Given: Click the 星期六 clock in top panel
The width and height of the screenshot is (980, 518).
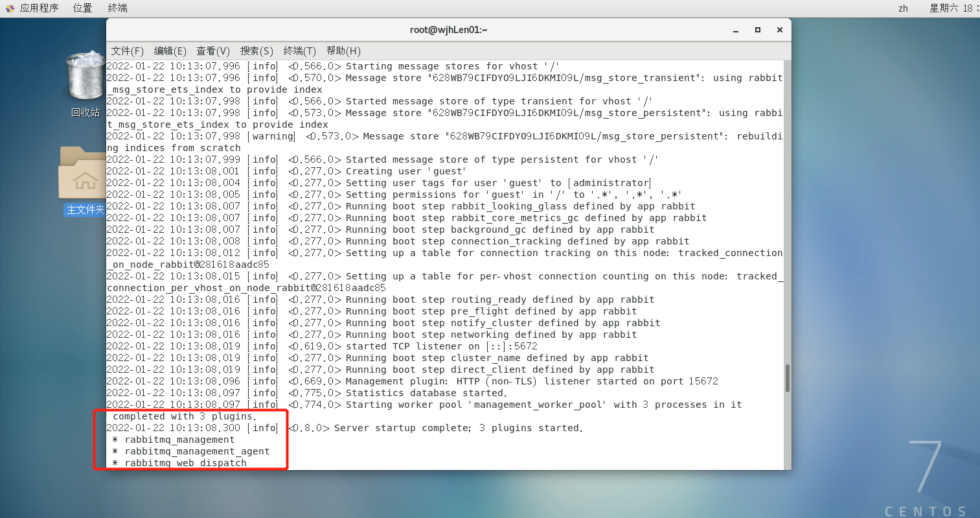Looking at the screenshot, I should point(953,8).
